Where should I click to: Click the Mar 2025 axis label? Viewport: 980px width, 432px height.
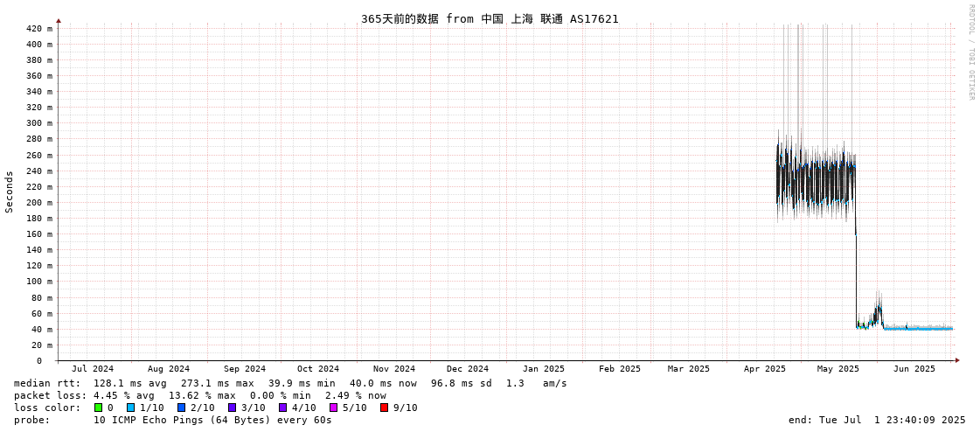point(689,369)
